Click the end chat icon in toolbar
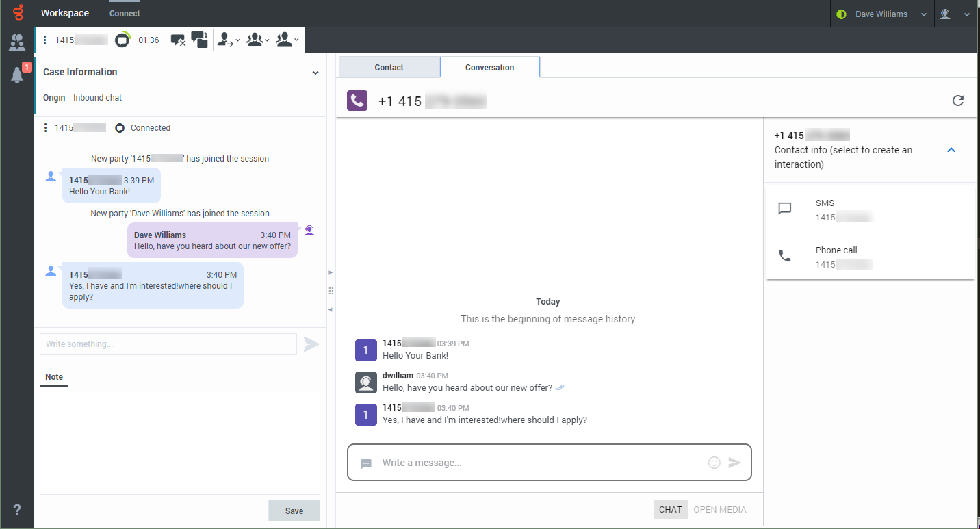980x529 pixels. (x=178, y=40)
